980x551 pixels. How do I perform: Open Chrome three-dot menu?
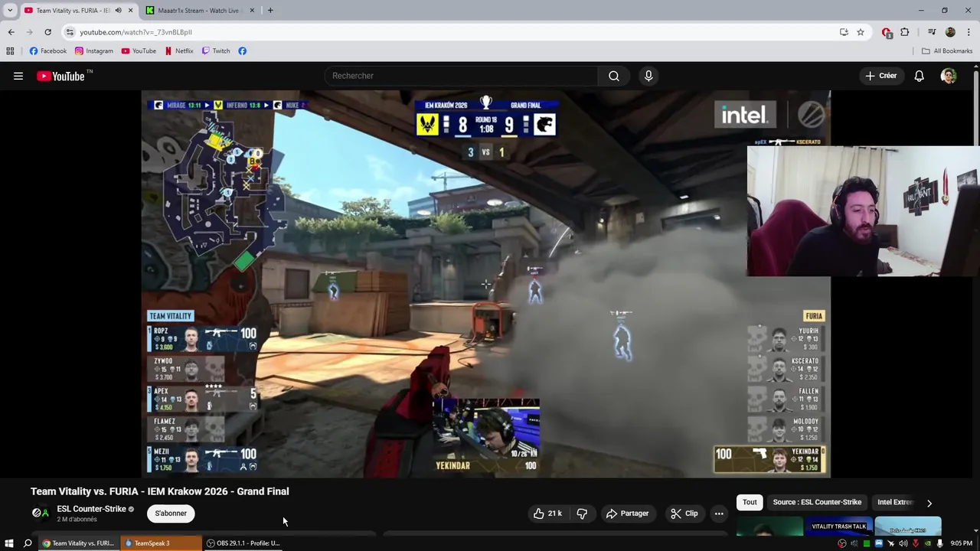tap(969, 32)
